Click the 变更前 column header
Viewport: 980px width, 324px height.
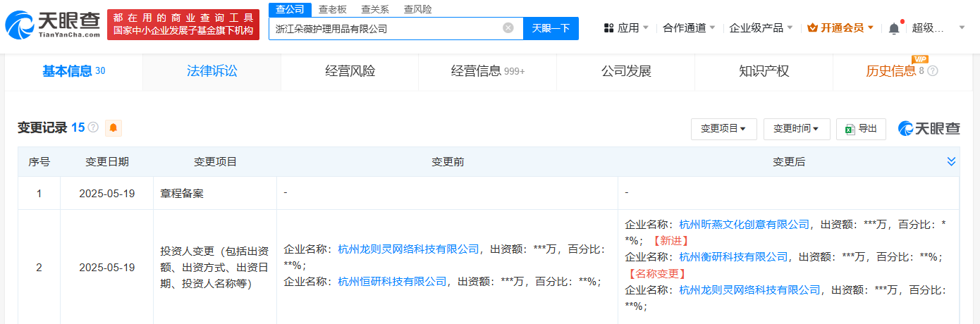pos(447,161)
